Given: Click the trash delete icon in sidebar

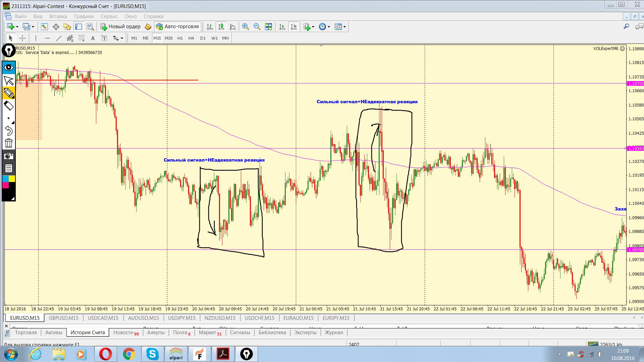Looking at the screenshot, I should click(9, 143).
